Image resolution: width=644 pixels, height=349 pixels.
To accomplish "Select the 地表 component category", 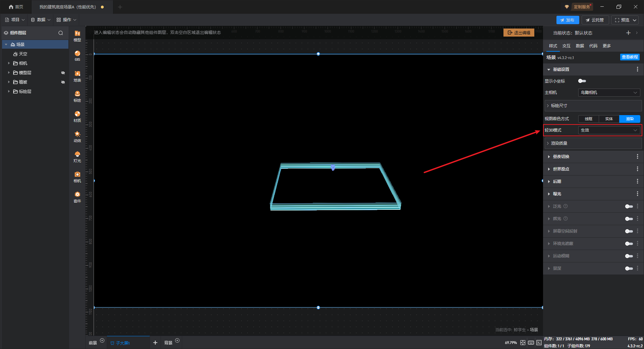I will [77, 76].
